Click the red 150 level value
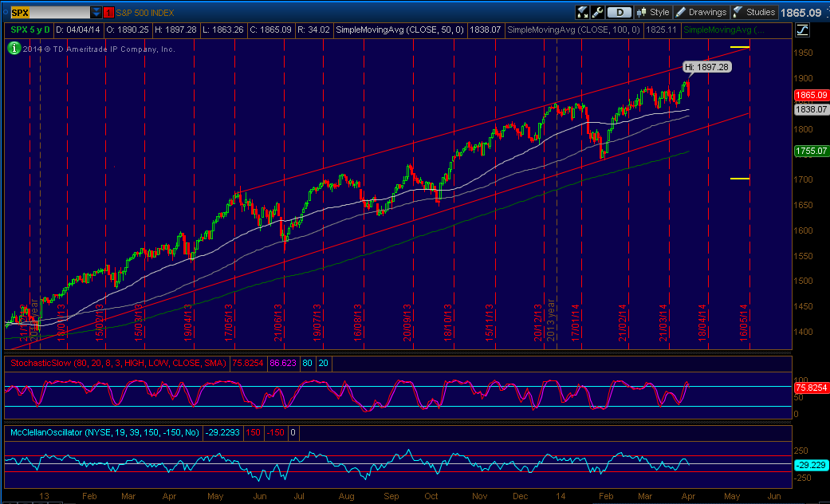Image resolution: width=830 pixels, height=504 pixels. 253,432
